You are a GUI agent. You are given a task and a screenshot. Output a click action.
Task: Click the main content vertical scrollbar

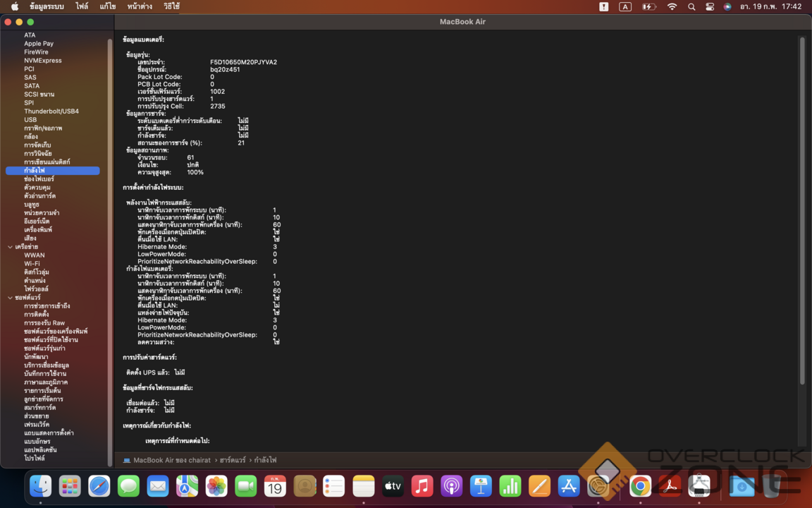click(801, 212)
